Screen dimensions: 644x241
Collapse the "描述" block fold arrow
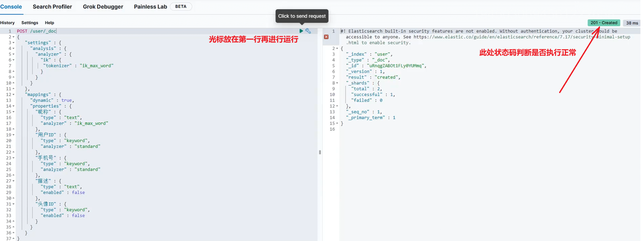[x=13, y=181]
